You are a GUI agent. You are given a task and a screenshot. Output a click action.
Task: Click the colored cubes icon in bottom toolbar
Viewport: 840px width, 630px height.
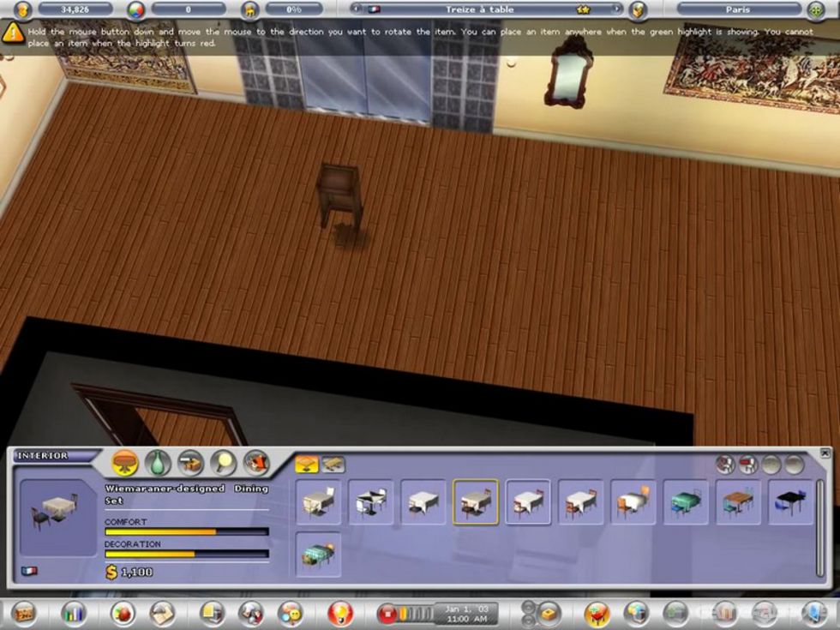(636, 612)
